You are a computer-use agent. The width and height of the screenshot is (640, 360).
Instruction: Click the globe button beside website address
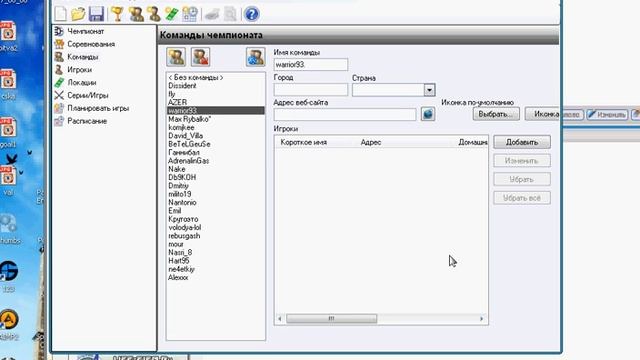[x=428, y=114]
